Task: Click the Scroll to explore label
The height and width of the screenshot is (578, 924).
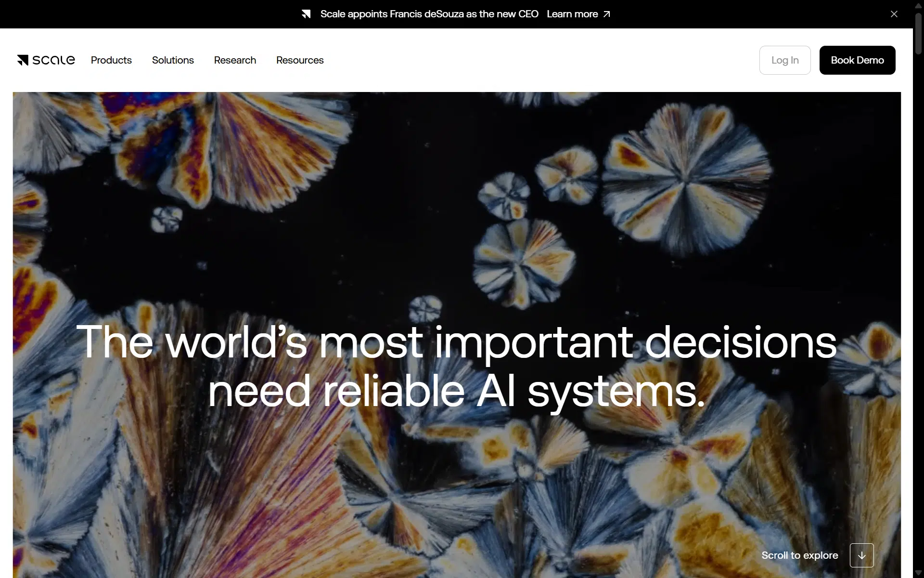Action: click(x=800, y=555)
